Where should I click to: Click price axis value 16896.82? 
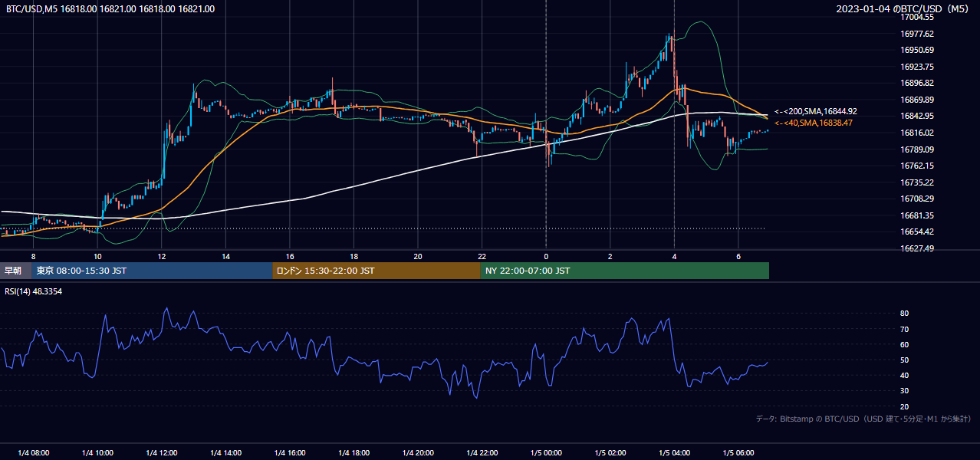[x=917, y=83]
